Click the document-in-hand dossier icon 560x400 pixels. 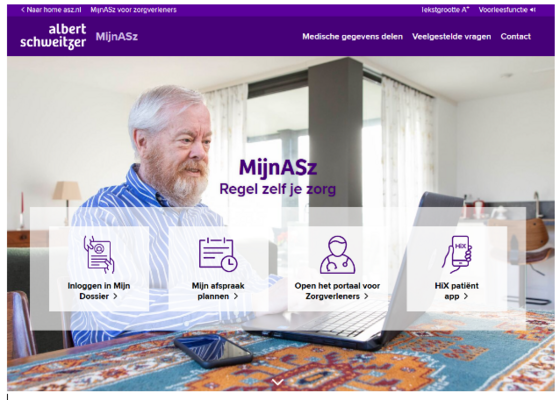pos(99,254)
